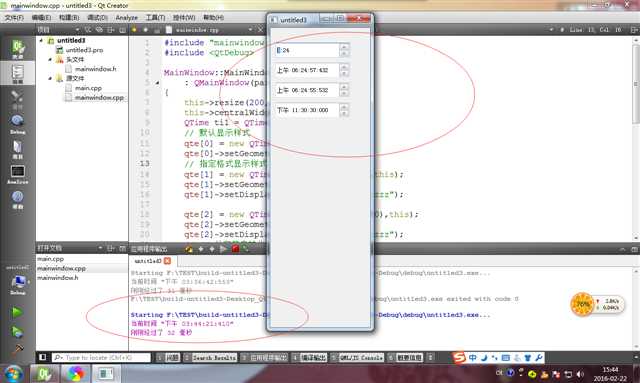Viewport: 640px width, 383px height.
Task: Open the Analyze mode
Action: (x=18, y=174)
